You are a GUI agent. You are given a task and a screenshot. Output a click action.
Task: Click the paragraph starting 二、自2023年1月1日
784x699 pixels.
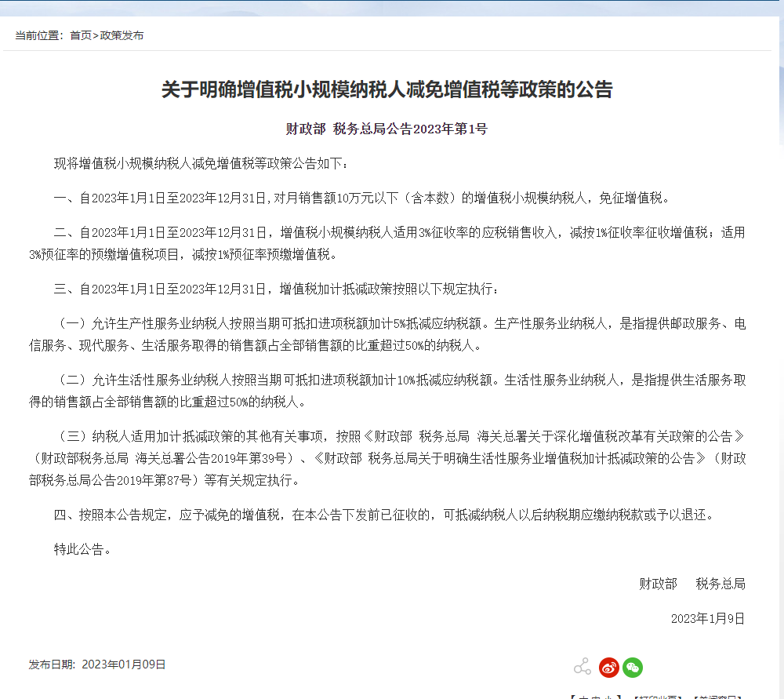pyautogui.click(x=387, y=244)
